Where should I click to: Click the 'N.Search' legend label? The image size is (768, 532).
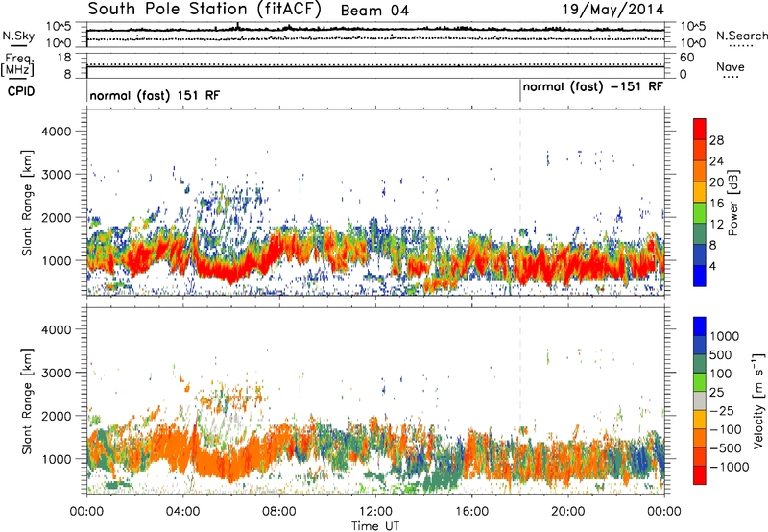(742, 36)
